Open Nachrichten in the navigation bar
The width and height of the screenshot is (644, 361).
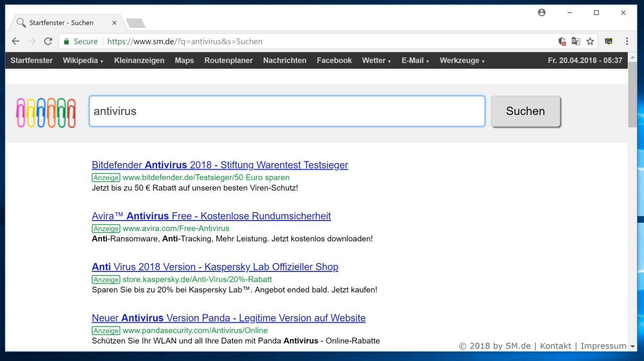(285, 60)
